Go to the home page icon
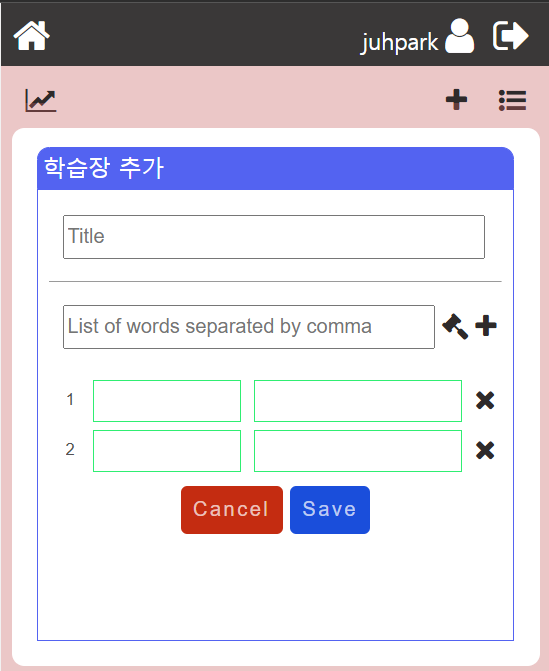549x671 pixels. click(x=32, y=36)
